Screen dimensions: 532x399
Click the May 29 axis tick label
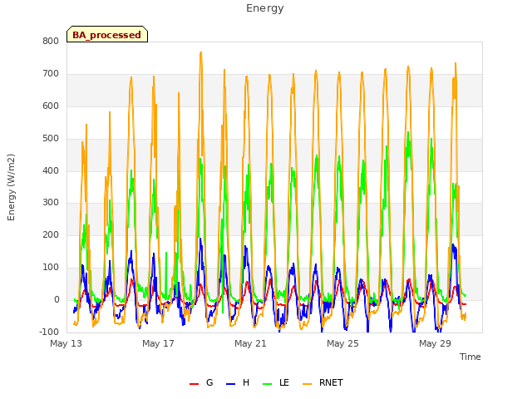tap(435, 343)
